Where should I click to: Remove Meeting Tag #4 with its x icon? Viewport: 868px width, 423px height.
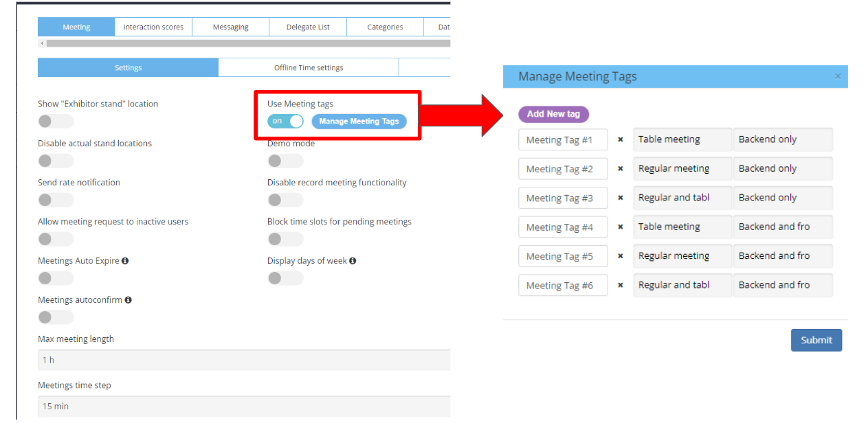tap(620, 227)
